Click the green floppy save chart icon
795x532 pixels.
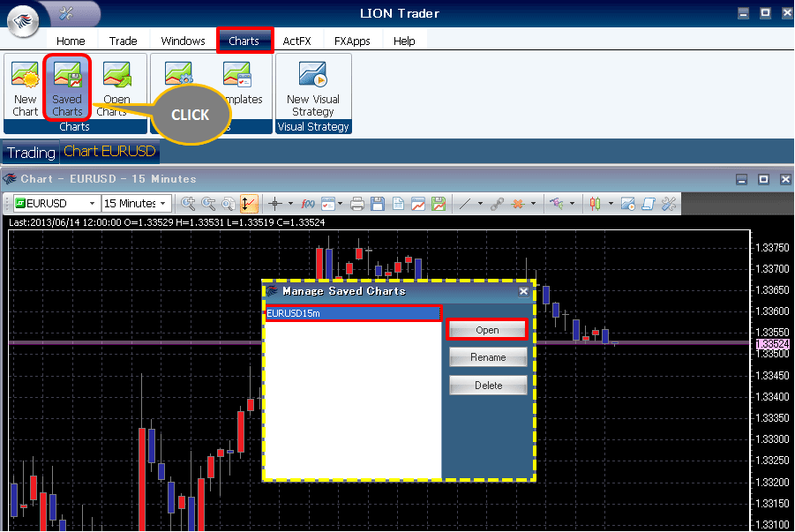click(x=438, y=204)
